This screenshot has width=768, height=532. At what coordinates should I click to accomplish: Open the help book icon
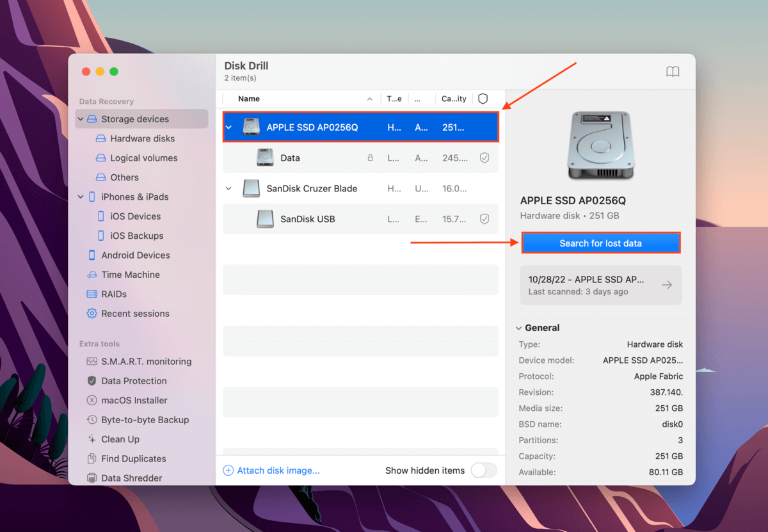[673, 72]
